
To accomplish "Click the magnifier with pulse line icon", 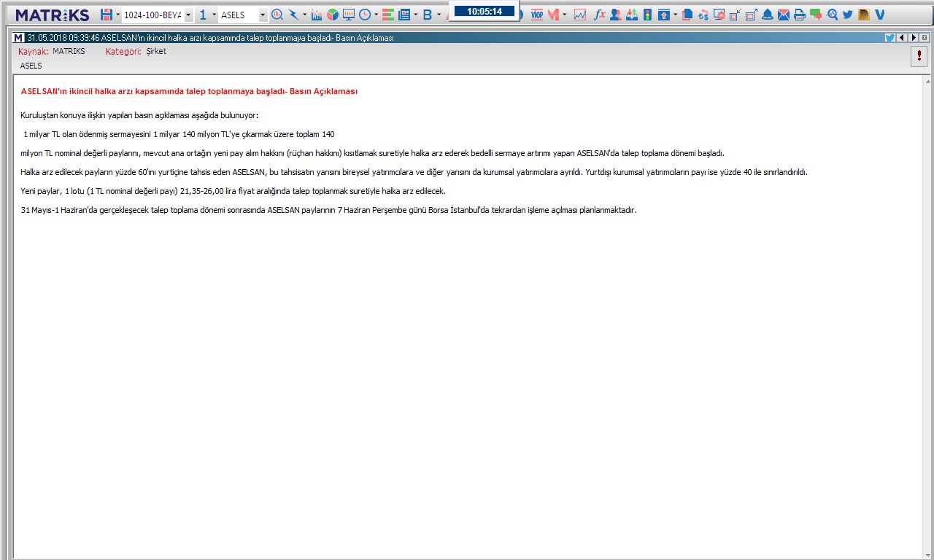I will point(832,15).
